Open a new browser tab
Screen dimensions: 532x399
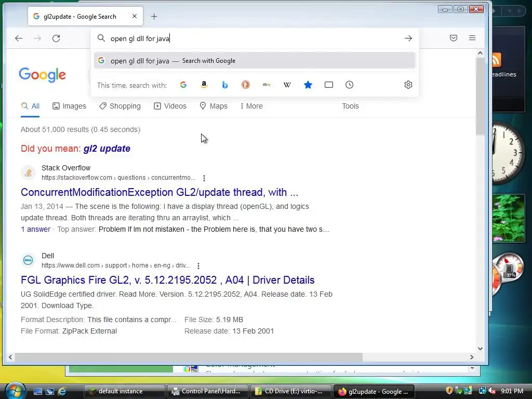coord(154,16)
